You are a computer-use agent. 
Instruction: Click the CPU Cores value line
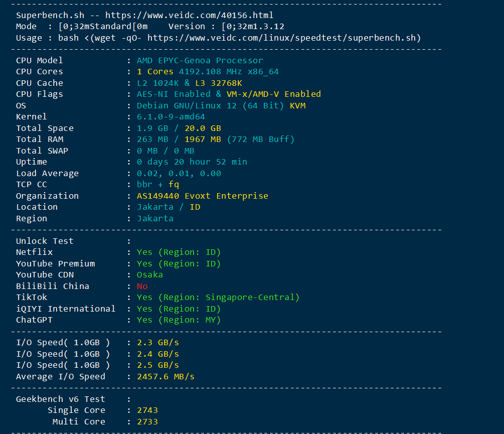click(208, 72)
